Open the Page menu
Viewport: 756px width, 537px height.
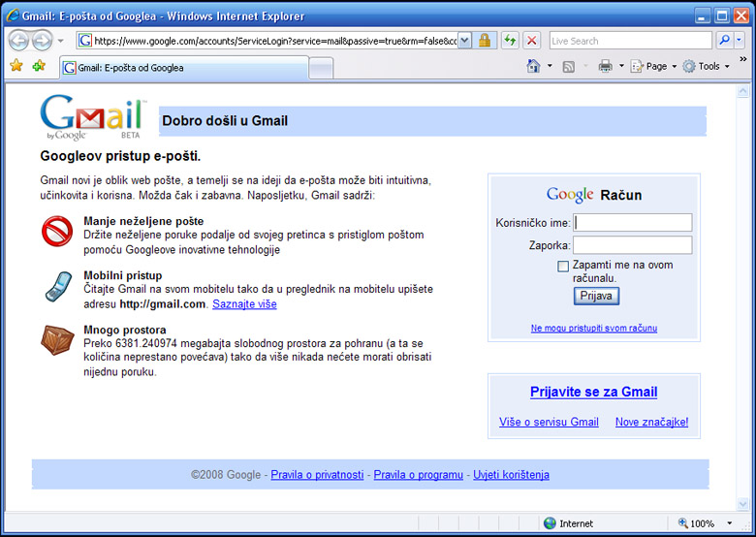(653, 67)
